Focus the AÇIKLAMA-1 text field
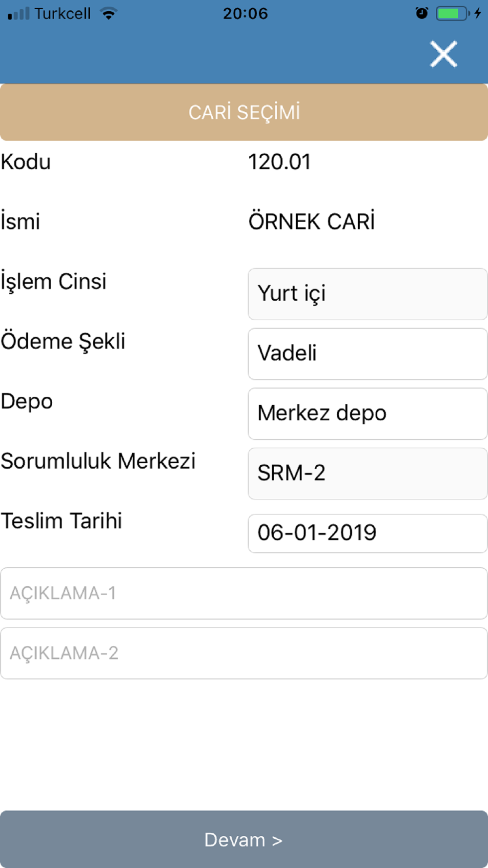Viewport: 488px width, 868px height. pyautogui.click(x=244, y=593)
